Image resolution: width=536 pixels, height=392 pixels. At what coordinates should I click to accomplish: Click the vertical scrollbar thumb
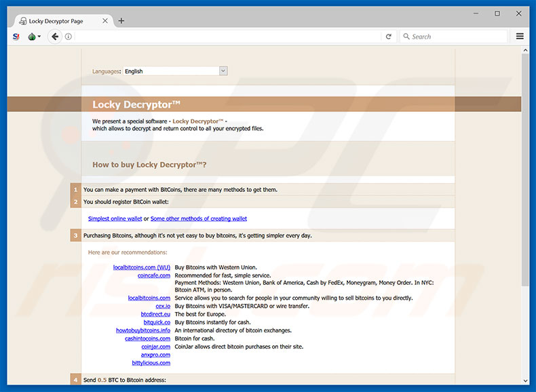525,170
